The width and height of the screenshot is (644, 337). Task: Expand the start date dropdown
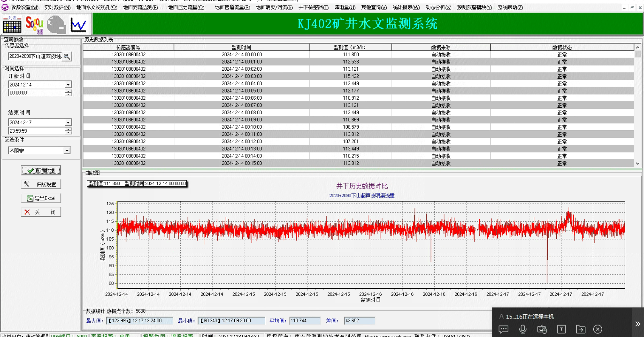(x=68, y=85)
